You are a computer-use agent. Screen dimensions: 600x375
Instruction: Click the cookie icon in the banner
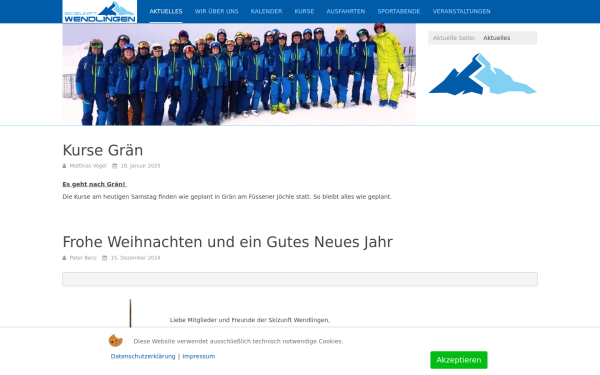116,340
